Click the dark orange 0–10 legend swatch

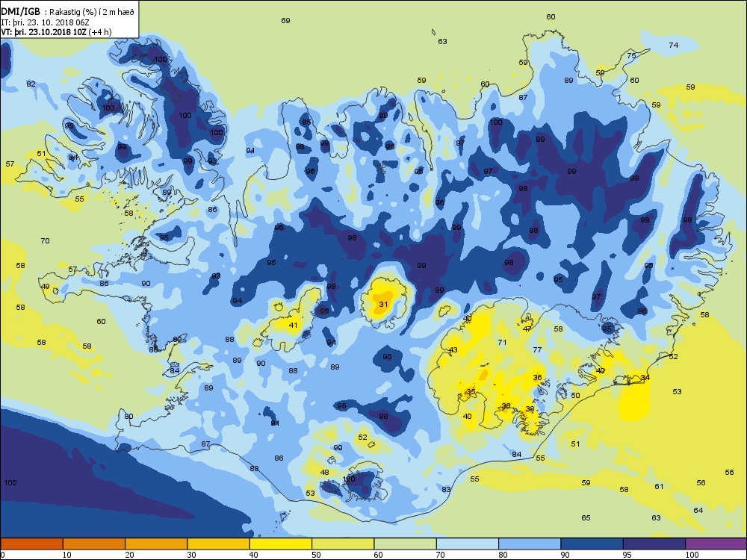pos(31,544)
